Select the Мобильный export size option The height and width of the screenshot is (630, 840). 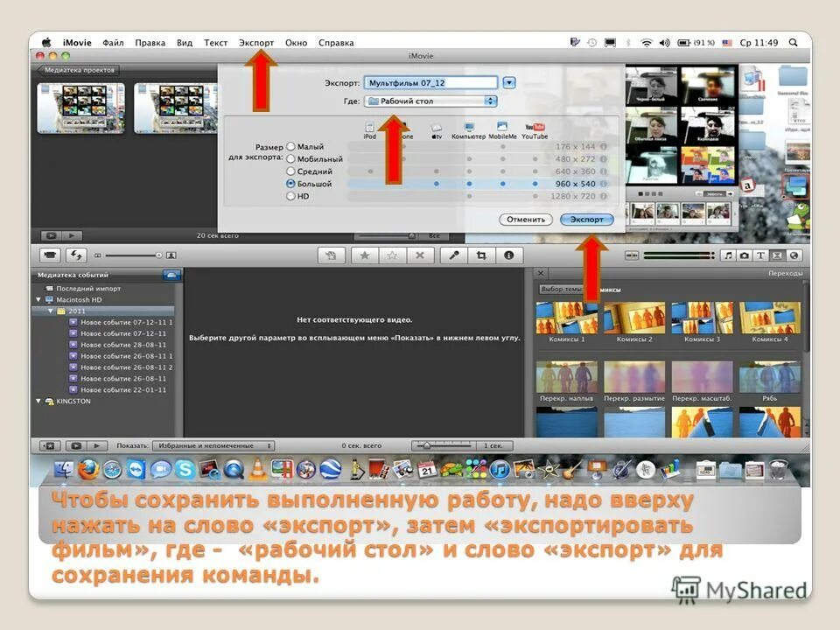pyautogui.click(x=291, y=159)
